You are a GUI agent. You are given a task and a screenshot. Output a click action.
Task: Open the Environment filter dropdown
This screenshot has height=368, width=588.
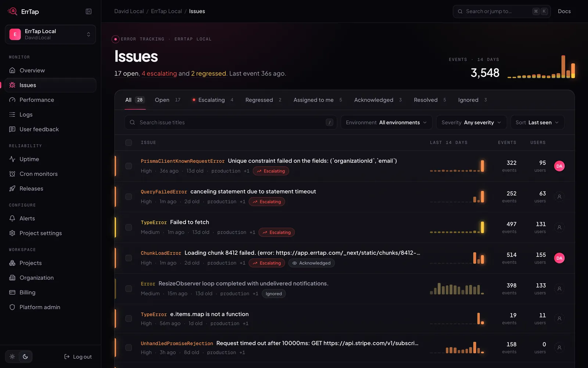click(x=387, y=122)
